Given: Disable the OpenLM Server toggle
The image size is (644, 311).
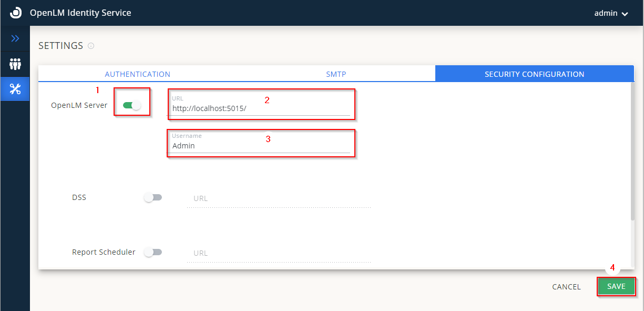Looking at the screenshot, I should 132,105.
